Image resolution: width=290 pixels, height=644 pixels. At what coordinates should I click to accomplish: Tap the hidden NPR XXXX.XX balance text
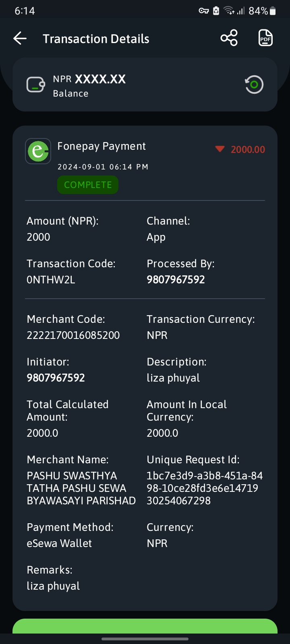point(89,79)
